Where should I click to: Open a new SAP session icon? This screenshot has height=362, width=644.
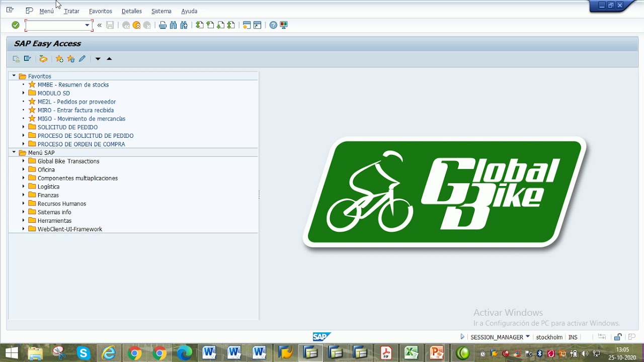click(247, 25)
